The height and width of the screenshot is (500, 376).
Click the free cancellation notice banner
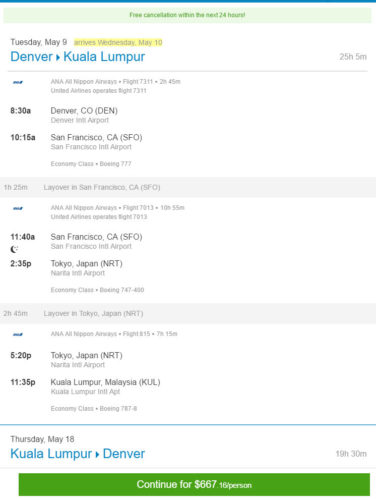click(x=187, y=15)
